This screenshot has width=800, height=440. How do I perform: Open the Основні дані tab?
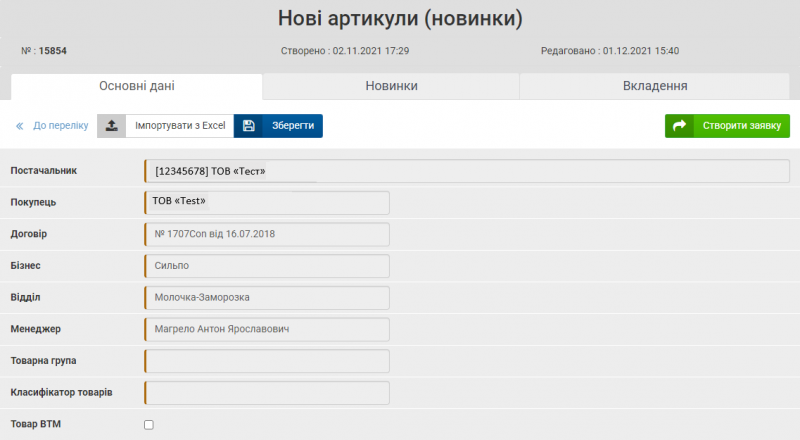click(x=137, y=86)
